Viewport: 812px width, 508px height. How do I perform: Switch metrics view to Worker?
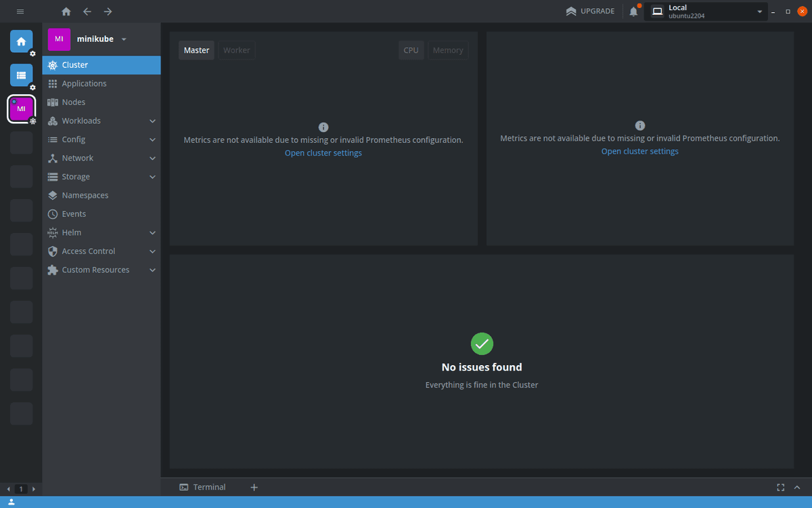pos(236,50)
